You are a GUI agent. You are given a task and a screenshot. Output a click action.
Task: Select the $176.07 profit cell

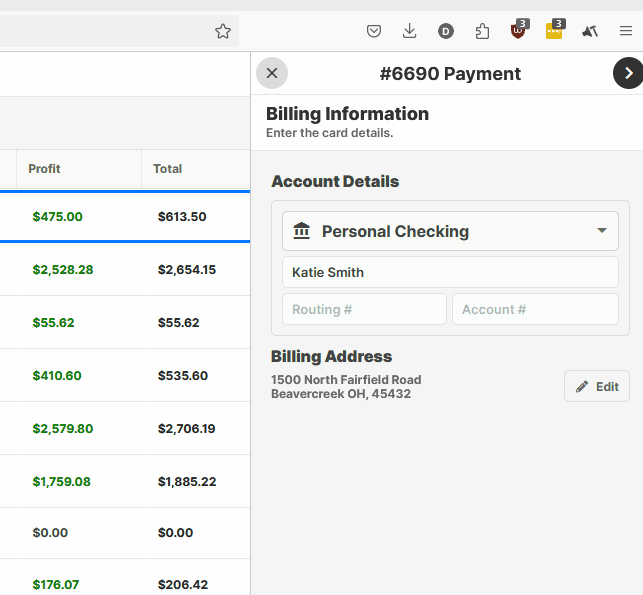point(56,584)
